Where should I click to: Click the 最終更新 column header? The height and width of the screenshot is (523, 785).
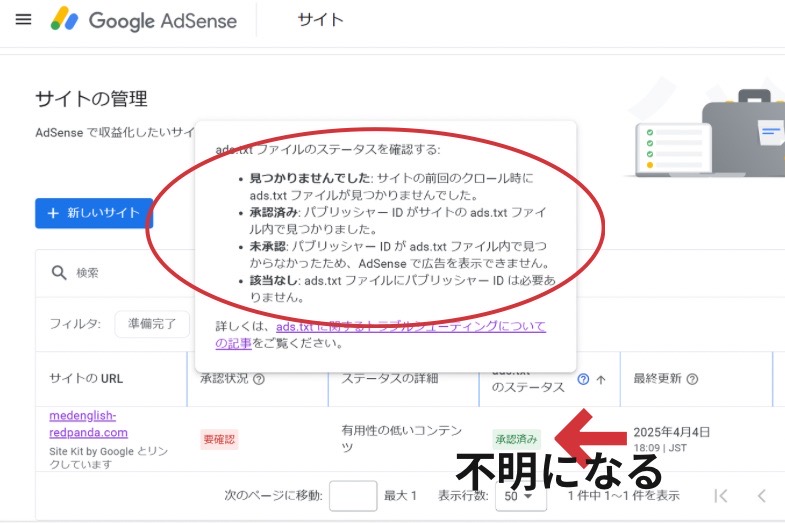point(657,379)
